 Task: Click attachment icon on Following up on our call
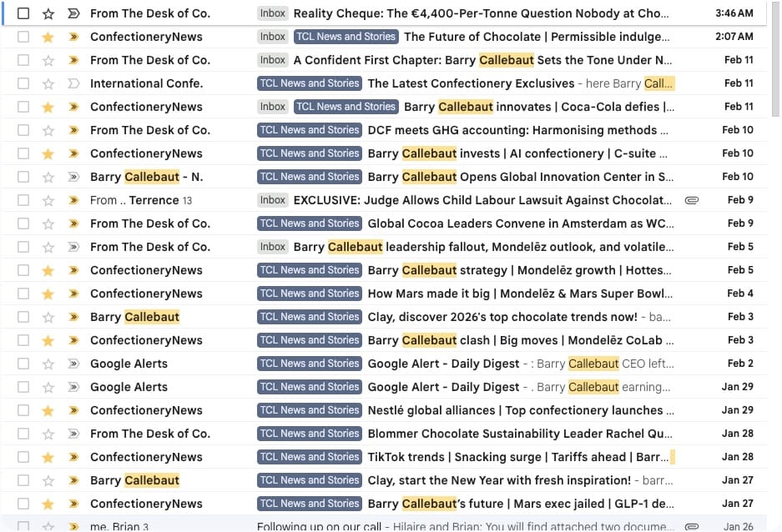point(691,527)
